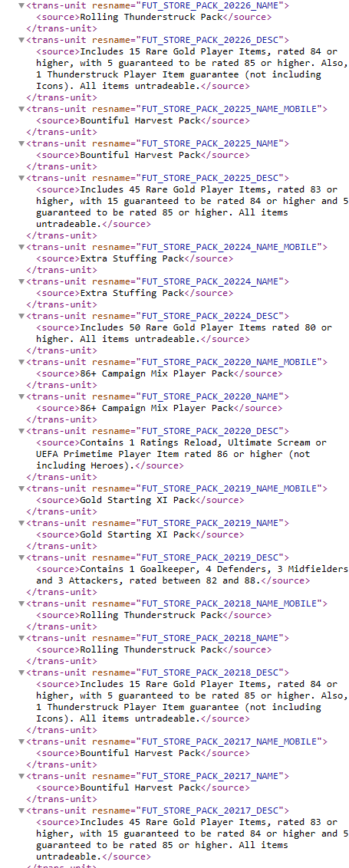Click 'Bountiful Harvest Pack' source under 20225_NAME_MOBILE
This screenshot has width=349, height=868.
point(140,120)
